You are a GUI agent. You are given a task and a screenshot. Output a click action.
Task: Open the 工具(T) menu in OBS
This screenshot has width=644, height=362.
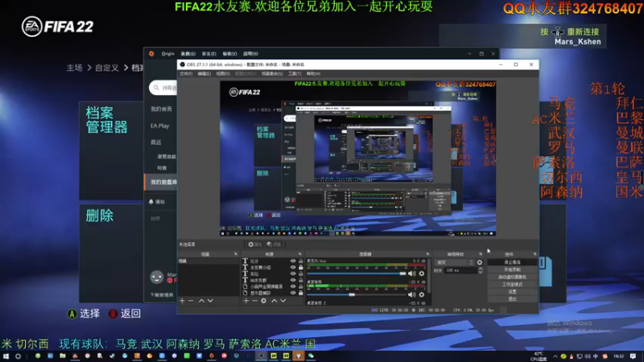(x=295, y=74)
